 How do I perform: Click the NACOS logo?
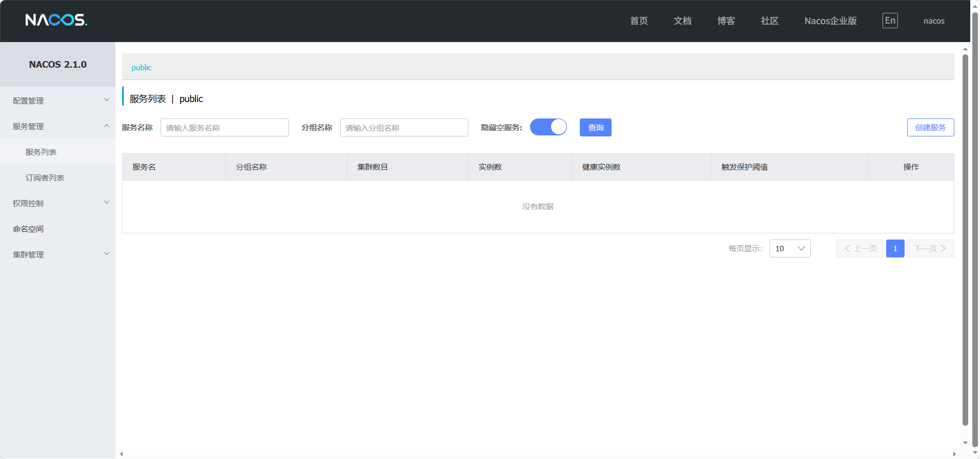point(56,20)
